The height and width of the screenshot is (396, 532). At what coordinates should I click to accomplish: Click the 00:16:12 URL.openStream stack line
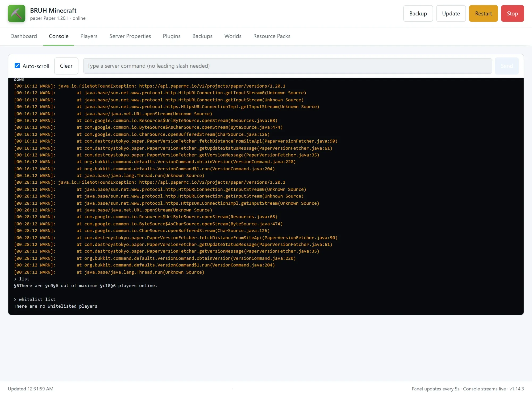coord(113,114)
